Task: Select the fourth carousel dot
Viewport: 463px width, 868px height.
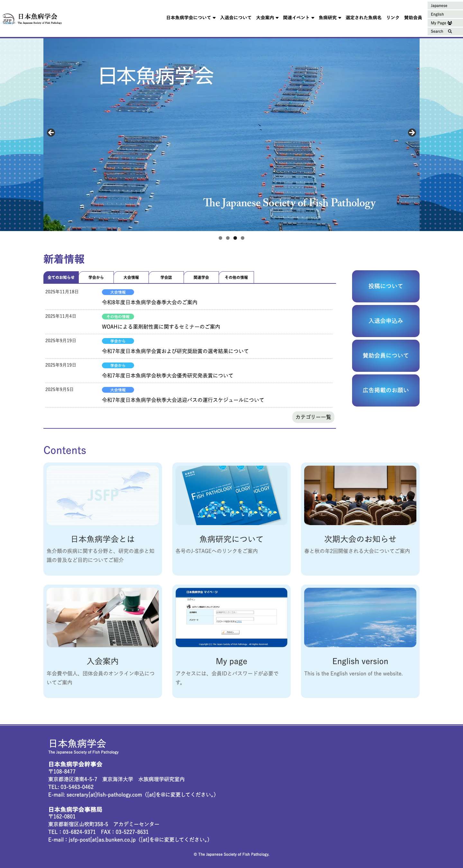Action: point(242,238)
